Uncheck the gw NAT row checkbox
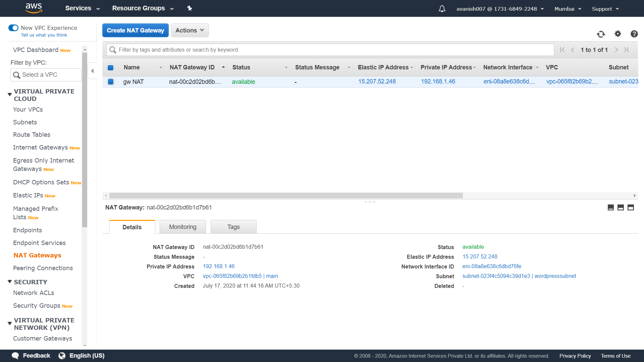 point(111,81)
